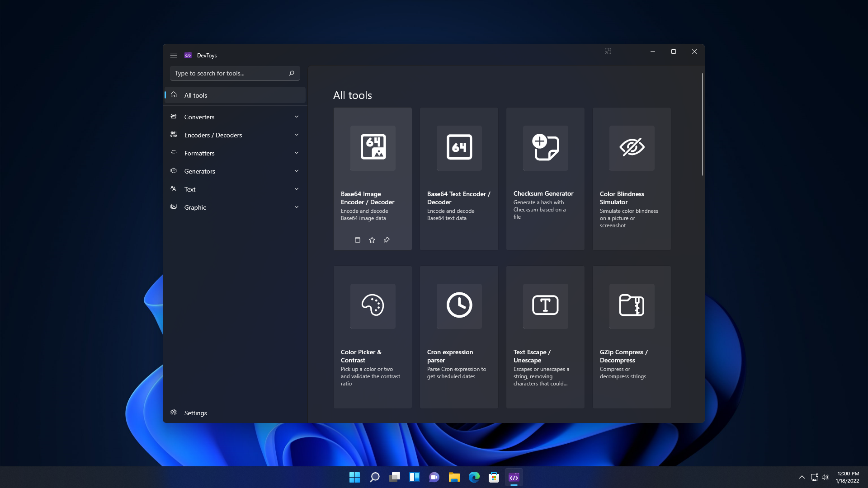Pin Base64 Image tool using pin icon

387,240
